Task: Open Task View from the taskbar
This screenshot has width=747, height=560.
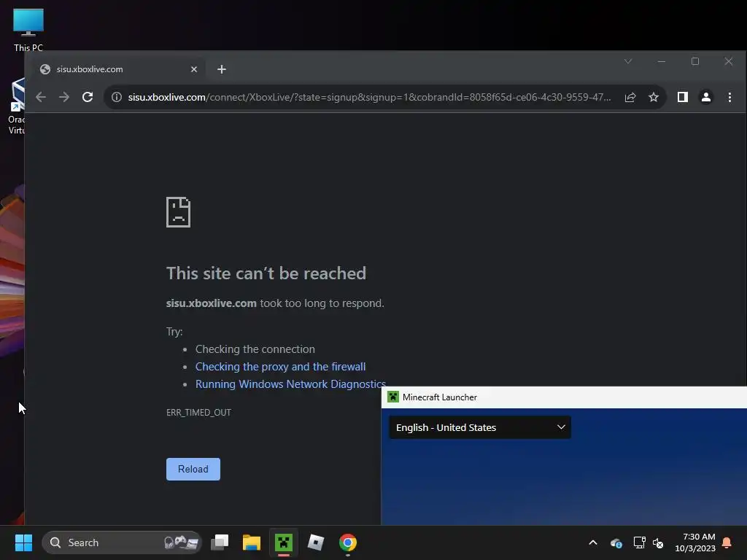Action: click(x=220, y=542)
